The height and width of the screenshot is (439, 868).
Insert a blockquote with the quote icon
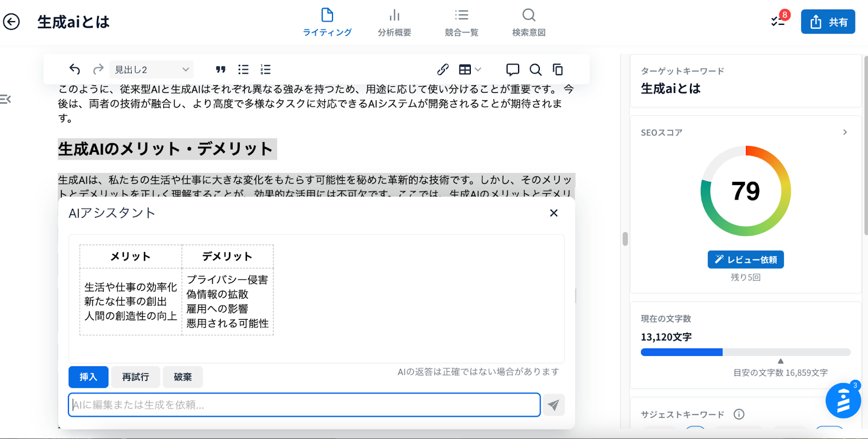[220, 69]
